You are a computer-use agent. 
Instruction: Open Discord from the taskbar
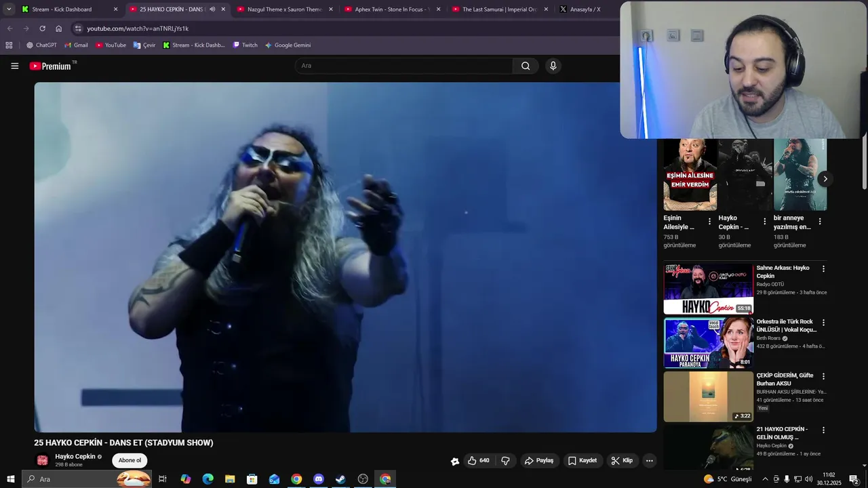tap(319, 479)
